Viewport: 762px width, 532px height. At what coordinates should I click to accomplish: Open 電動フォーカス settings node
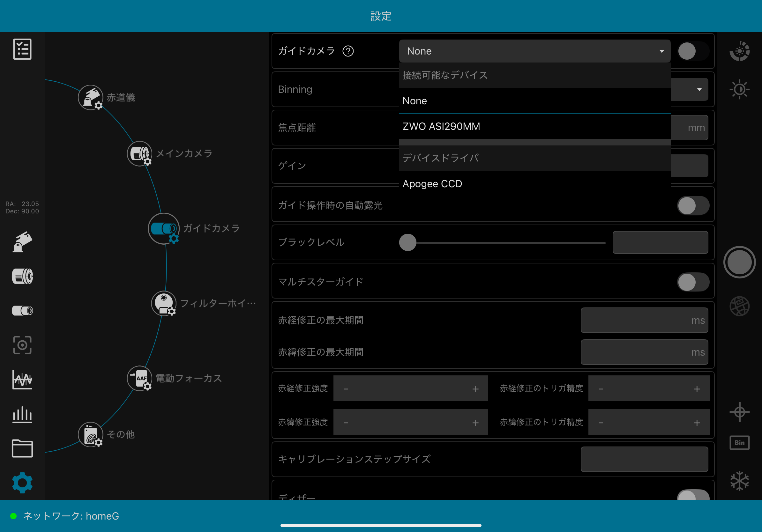coord(140,378)
